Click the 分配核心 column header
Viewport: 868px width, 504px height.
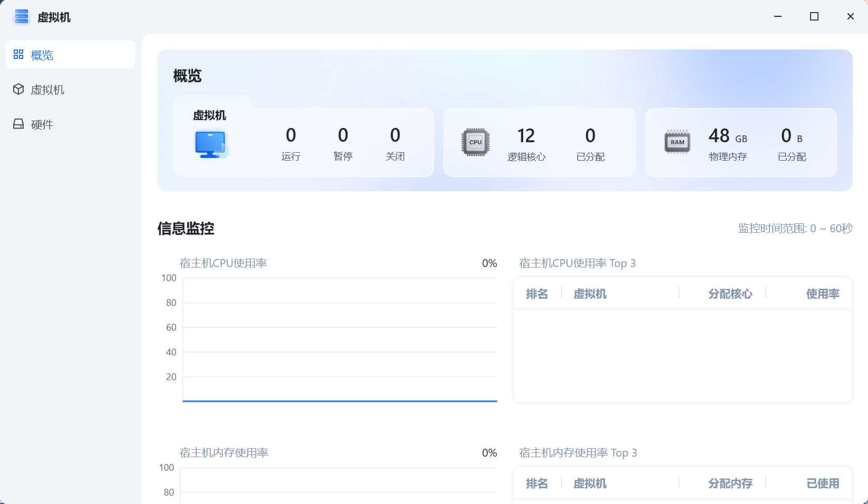tap(730, 294)
